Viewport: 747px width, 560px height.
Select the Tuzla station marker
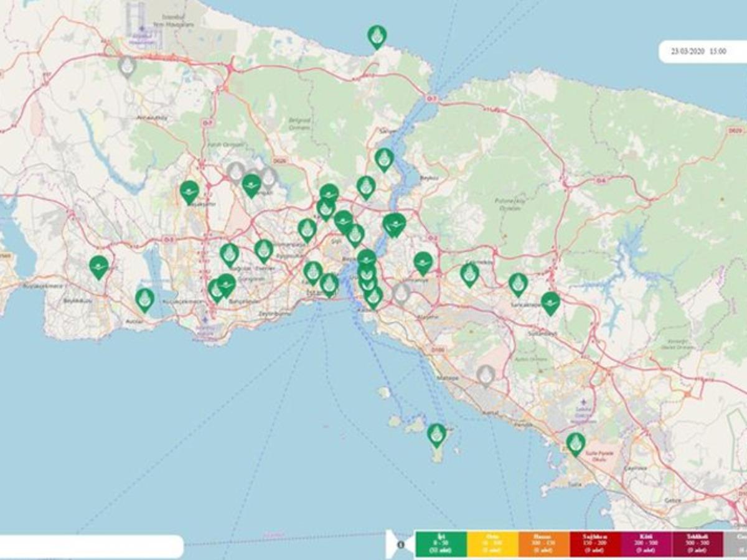576,445
